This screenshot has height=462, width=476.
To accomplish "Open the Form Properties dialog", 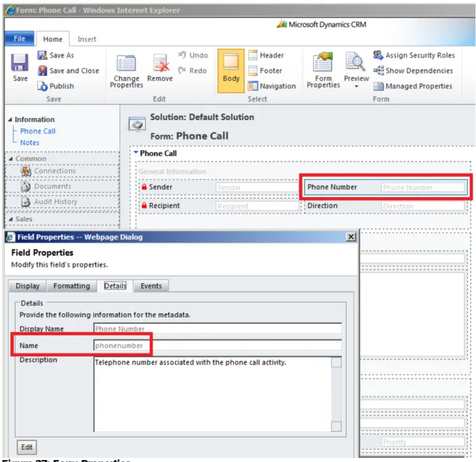I will [x=323, y=70].
